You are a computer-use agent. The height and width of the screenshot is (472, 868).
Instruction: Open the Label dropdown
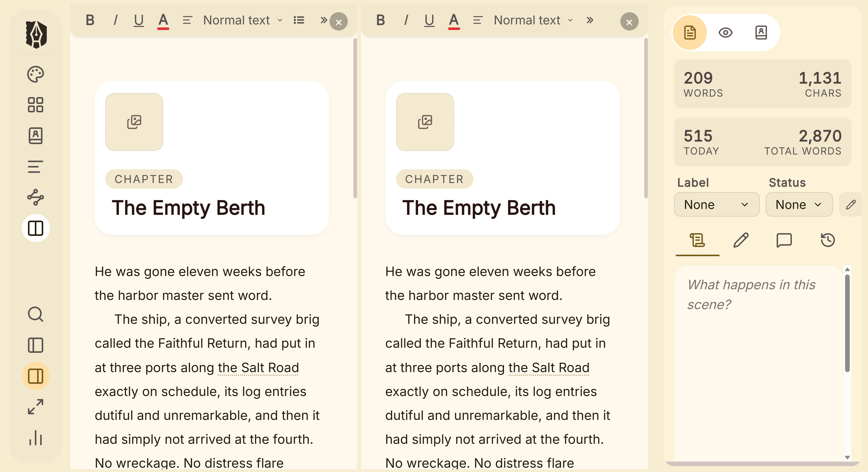tap(717, 204)
